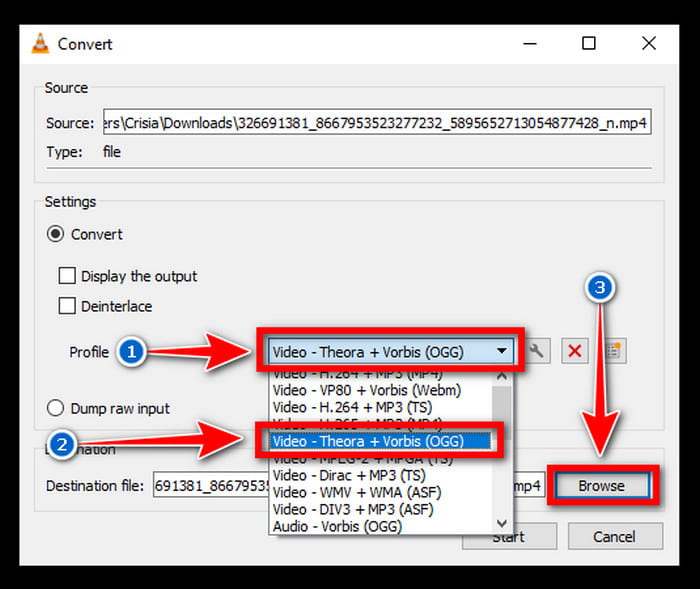The height and width of the screenshot is (589, 700).
Task: Click the profile list scroll down arrow
Action: [x=502, y=523]
